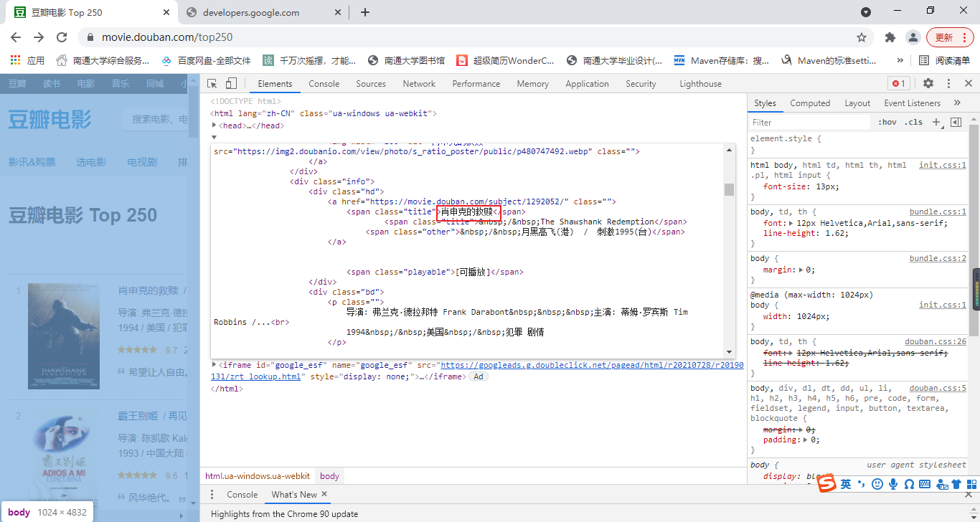This screenshot has width=980, height=522.
Task: Reload the page
Action: pos(62,37)
